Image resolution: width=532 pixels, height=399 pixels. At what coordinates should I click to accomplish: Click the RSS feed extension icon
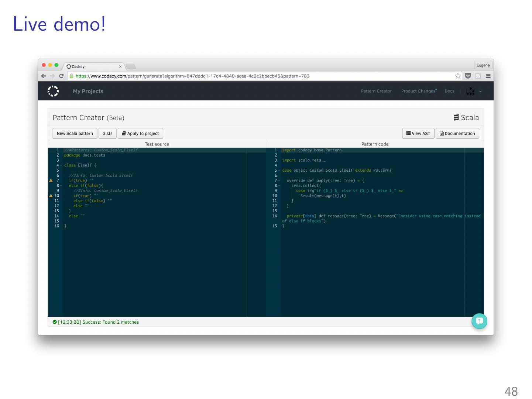click(x=478, y=76)
